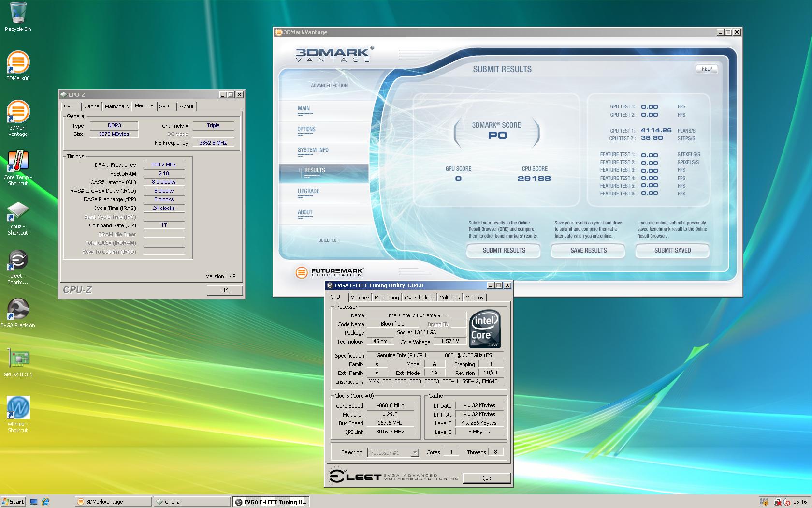Click E-LEET title bar icon
This screenshot has height=508, width=812.
point(330,285)
